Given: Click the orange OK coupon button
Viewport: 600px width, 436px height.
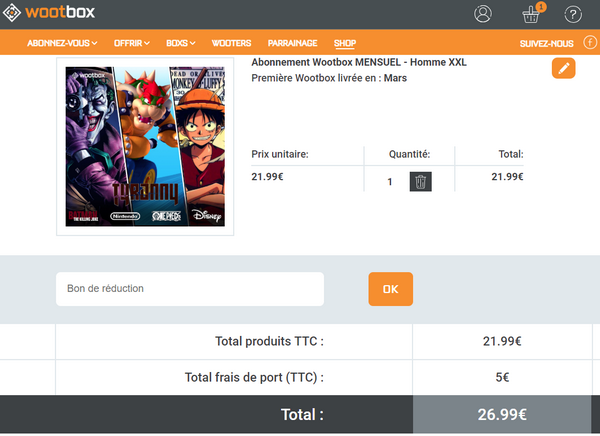Looking at the screenshot, I should click(x=390, y=289).
